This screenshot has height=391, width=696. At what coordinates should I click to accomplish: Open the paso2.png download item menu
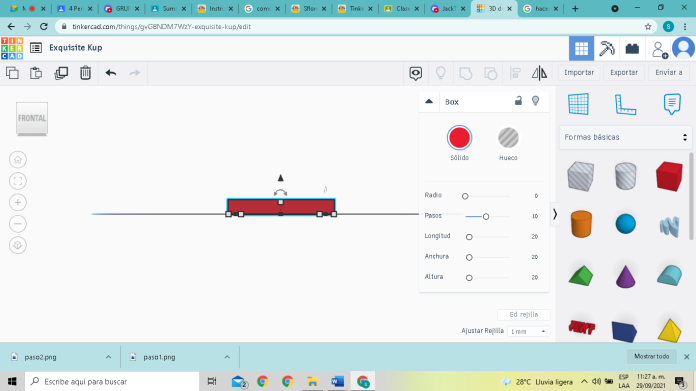tap(108, 357)
